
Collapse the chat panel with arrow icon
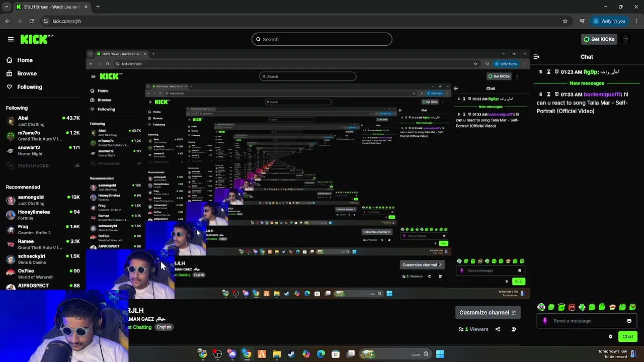(x=536, y=57)
